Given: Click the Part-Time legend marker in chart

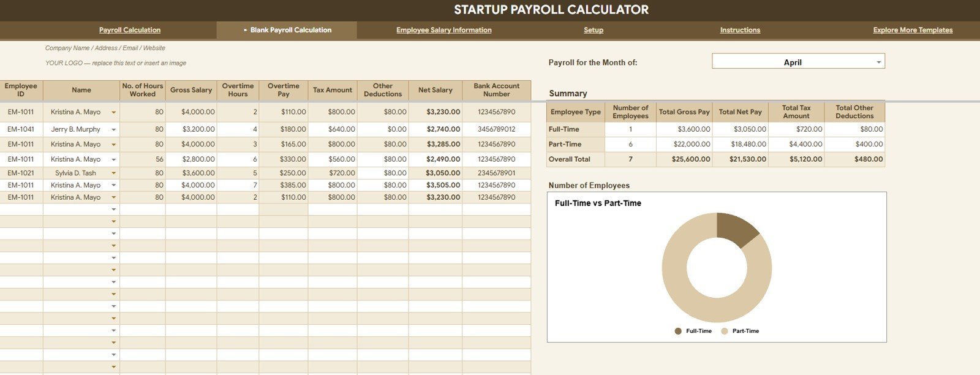Looking at the screenshot, I should point(725,331).
